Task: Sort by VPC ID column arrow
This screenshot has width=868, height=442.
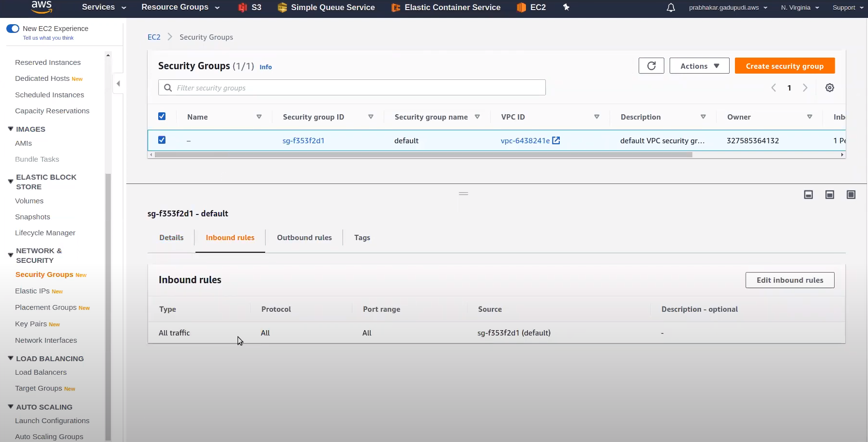Action: pos(597,117)
